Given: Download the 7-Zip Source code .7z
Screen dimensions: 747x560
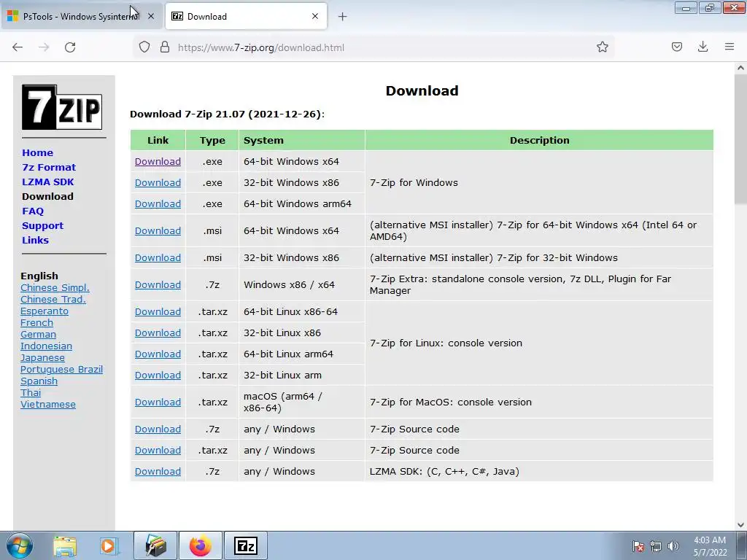Looking at the screenshot, I should click(x=158, y=429).
